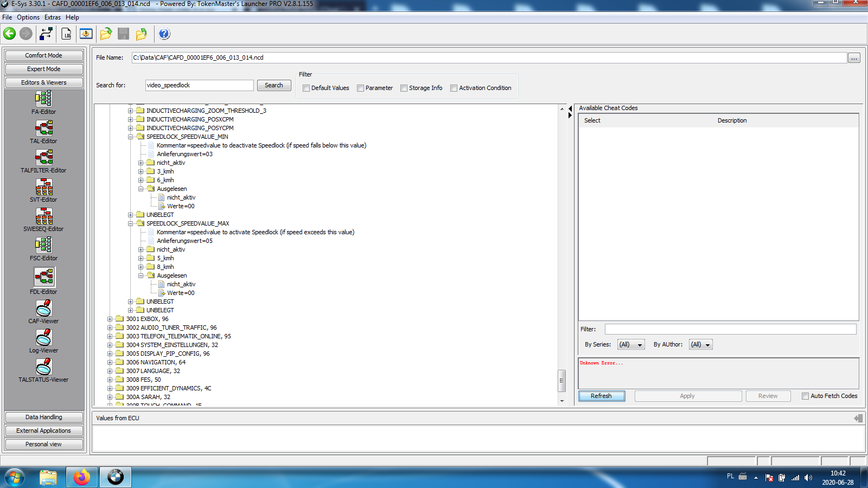Click the Apply button
Screen dimensions: 868x488
click(688, 396)
